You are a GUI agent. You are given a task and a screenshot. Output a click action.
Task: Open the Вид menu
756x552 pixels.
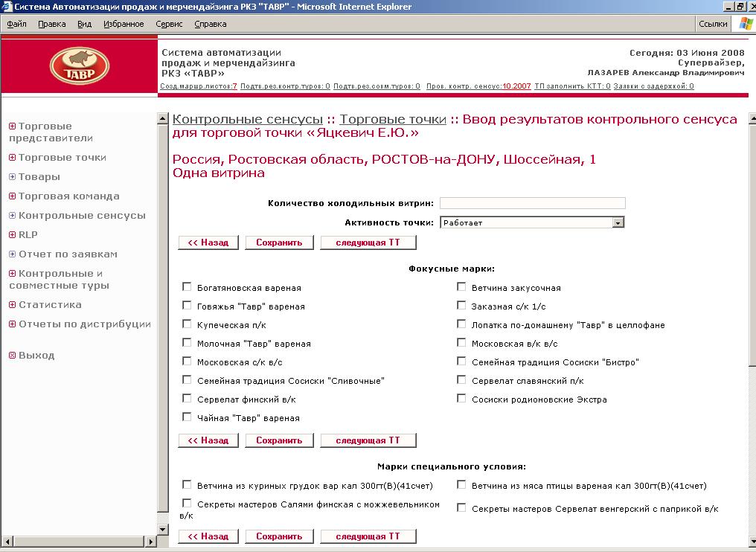pyautogui.click(x=84, y=24)
